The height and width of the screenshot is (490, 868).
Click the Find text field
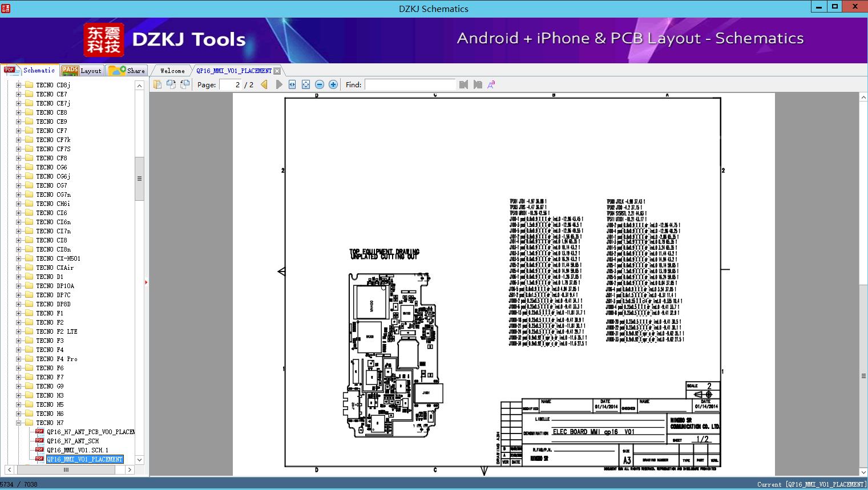(410, 84)
